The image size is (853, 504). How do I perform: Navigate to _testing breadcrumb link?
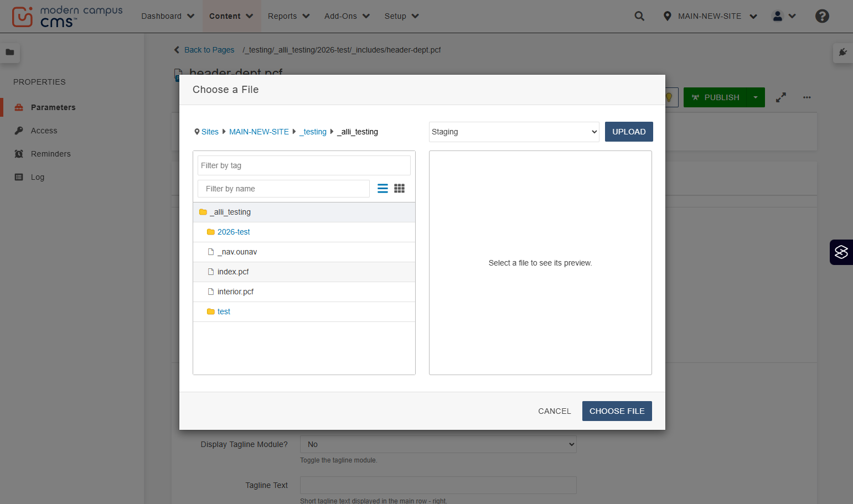313,132
